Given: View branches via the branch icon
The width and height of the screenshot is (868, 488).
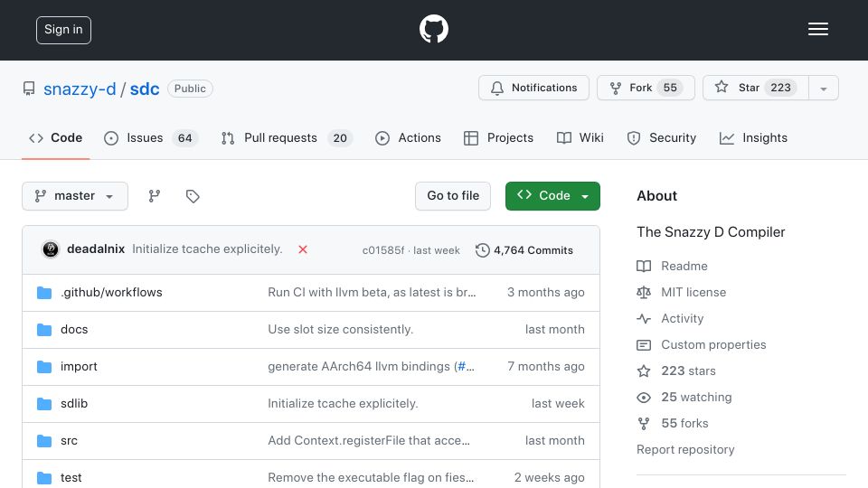Looking at the screenshot, I should pyautogui.click(x=155, y=196).
